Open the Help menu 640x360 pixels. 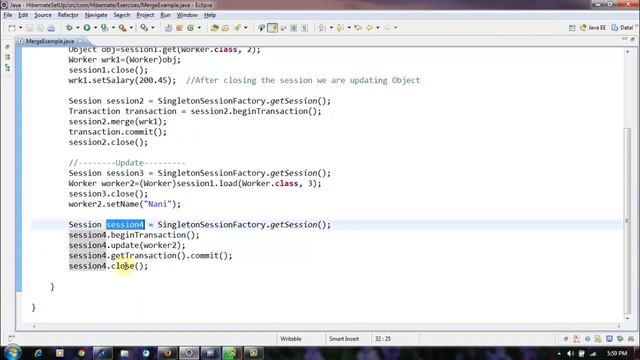(210, 15)
